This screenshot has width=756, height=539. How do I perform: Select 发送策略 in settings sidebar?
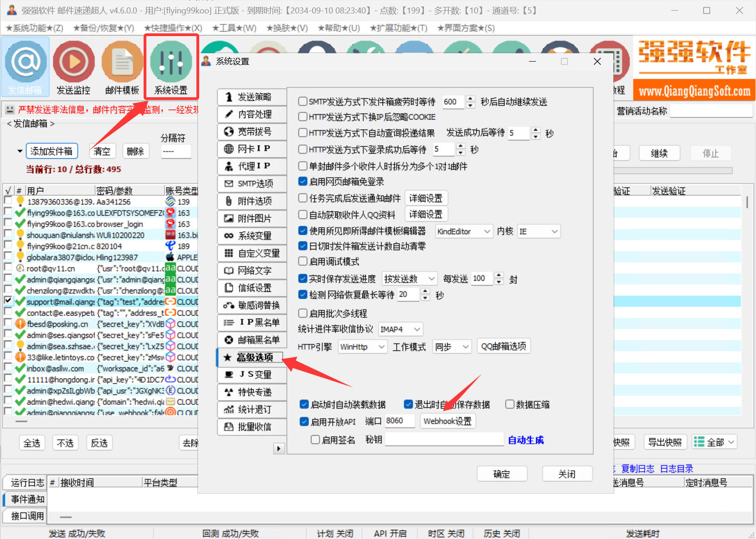252,97
